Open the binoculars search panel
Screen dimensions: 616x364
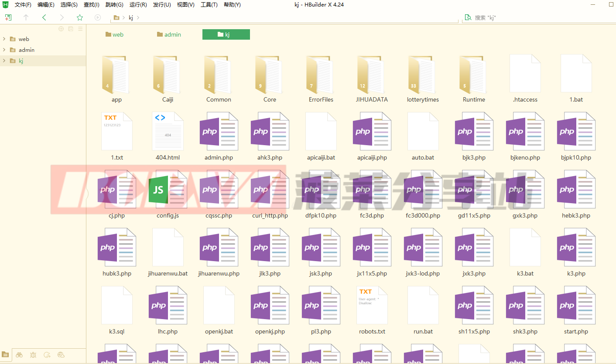coord(19,355)
